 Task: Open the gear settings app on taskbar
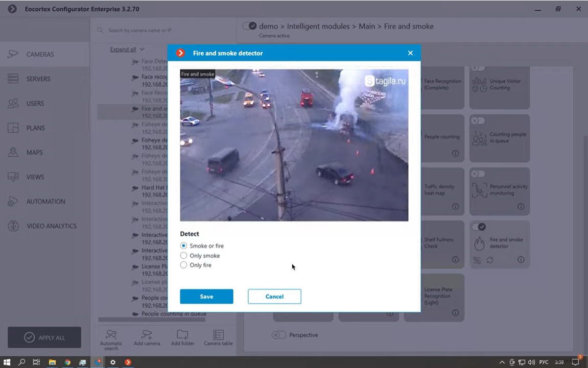[x=113, y=362]
